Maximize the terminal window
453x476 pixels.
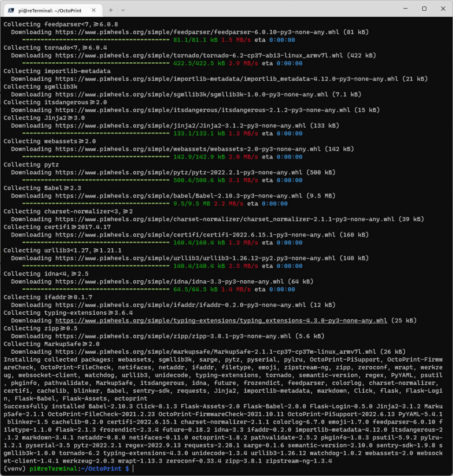click(x=424, y=8)
